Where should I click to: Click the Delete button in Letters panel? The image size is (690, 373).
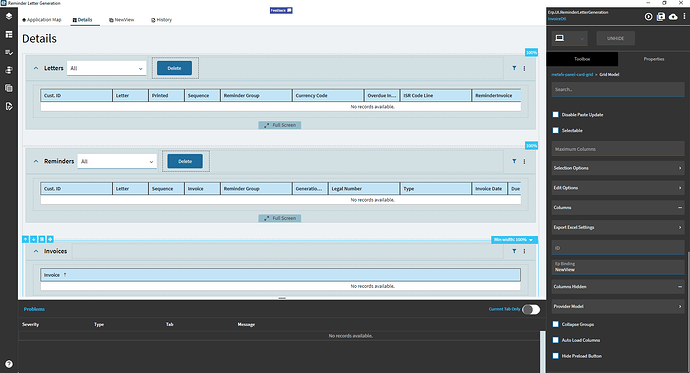tap(174, 68)
